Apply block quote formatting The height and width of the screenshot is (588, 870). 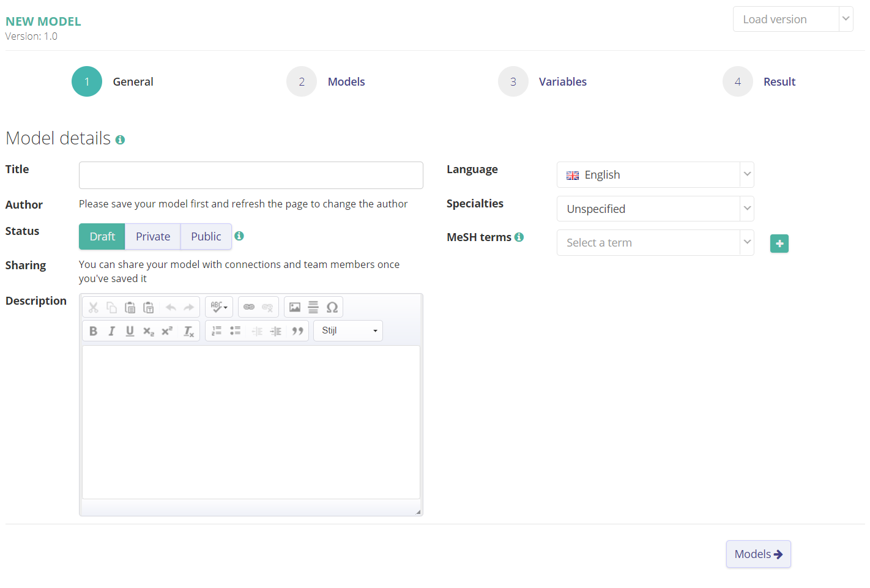[297, 331]
